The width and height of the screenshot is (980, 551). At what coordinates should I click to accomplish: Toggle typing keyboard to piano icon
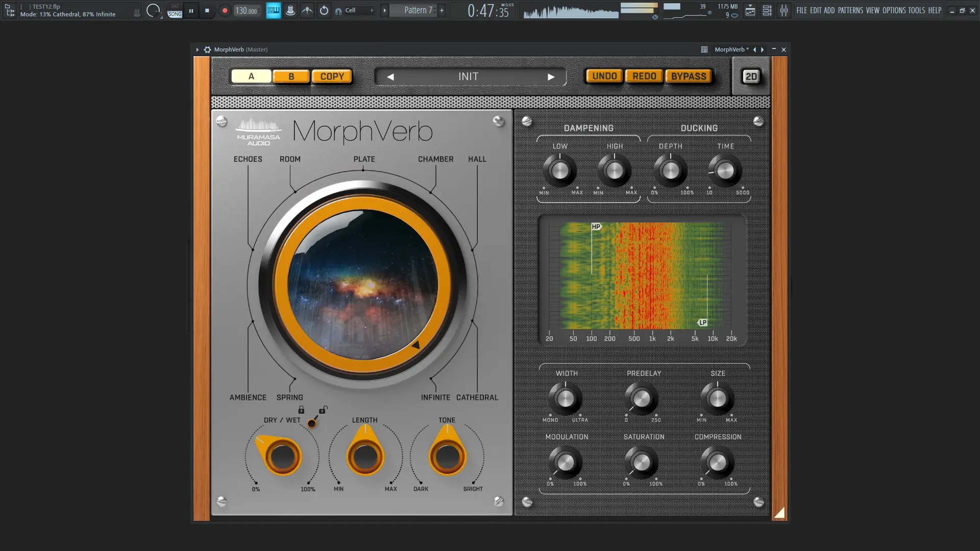click(x=274, y=10)
